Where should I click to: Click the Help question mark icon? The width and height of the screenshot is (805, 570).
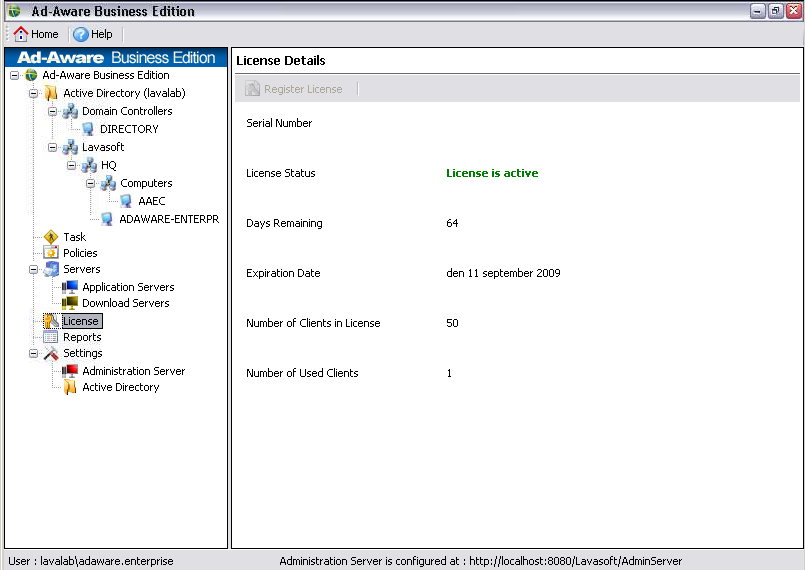(81, 34)
